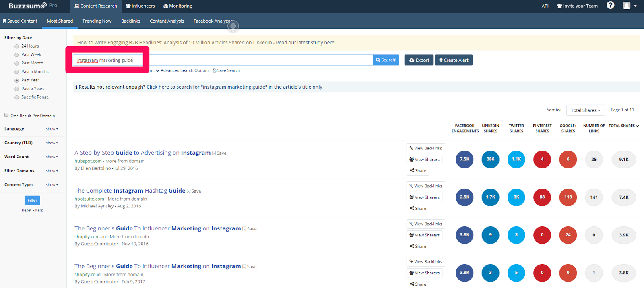Switch to Trending Now
644x288 pixels.
[x=97, y=21]
